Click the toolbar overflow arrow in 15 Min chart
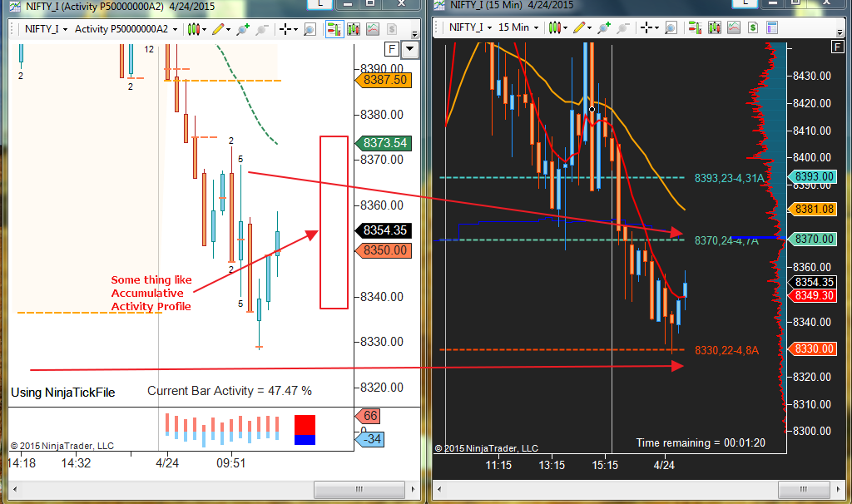This screenshot has width=852, height=504. [841, 32]
